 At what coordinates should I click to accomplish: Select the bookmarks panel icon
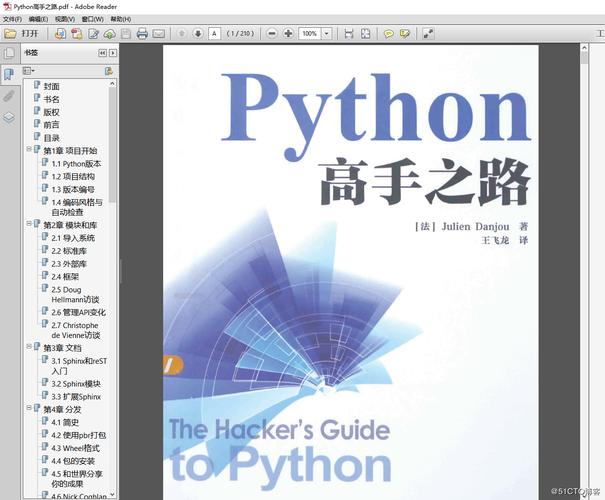tap(9, 74)
